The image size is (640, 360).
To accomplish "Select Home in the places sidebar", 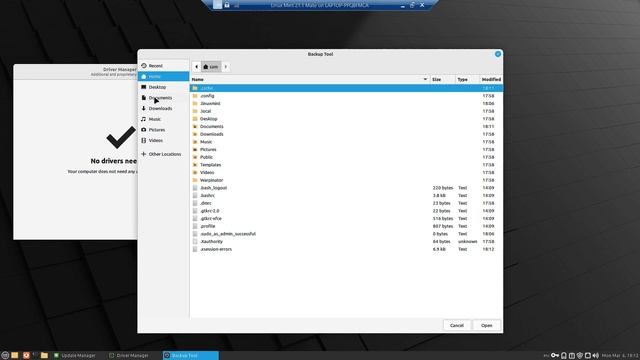I will click(x=163, y=76).
